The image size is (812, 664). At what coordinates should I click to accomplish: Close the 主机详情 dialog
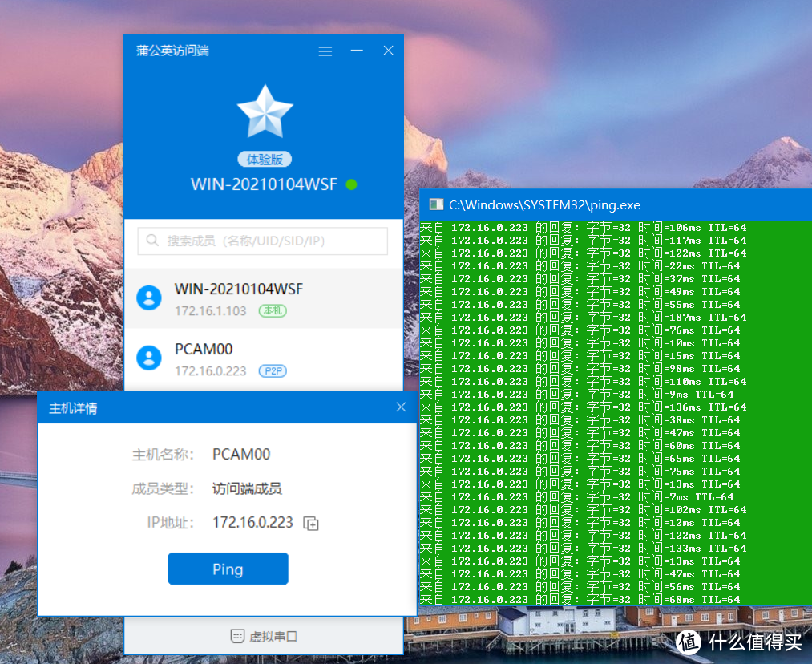(x=401, y=407)
